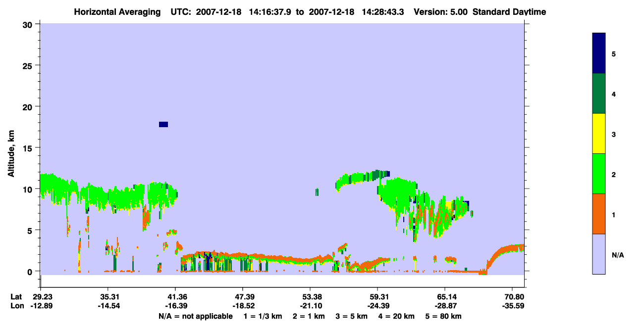Click the orange level 1 legend swatch
644x330 pixels.
pyautogui.click(x=598, y=214)
